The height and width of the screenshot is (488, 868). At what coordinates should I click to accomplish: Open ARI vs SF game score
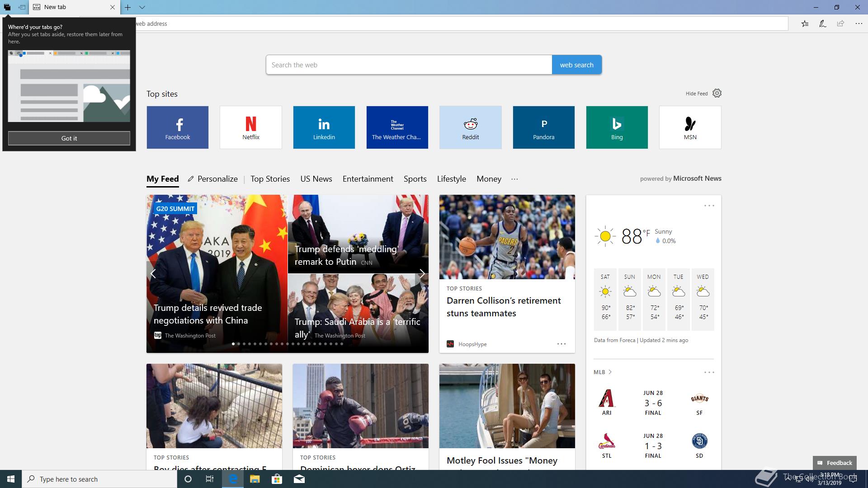click(x=653, y=403)
